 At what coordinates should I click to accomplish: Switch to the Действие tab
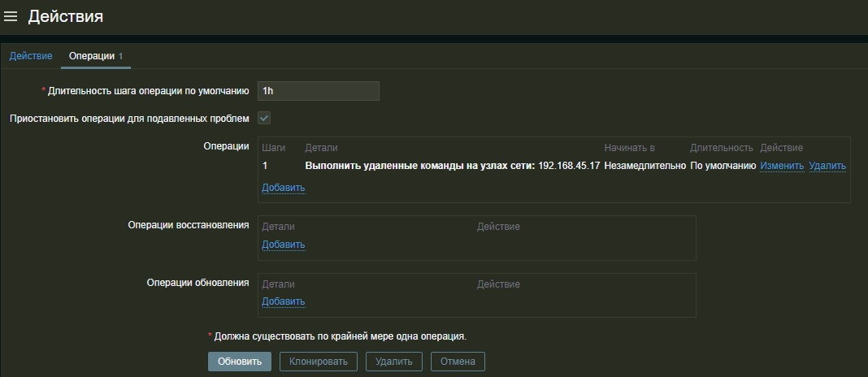tap(31, 56)
